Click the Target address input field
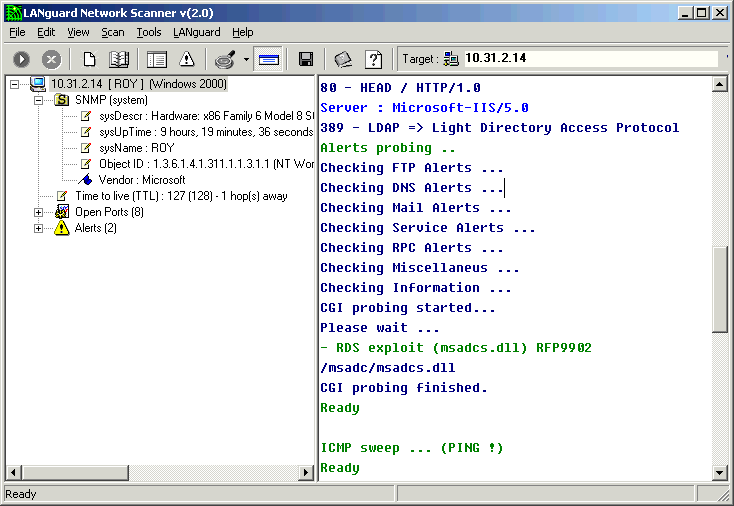 (591, 59)
